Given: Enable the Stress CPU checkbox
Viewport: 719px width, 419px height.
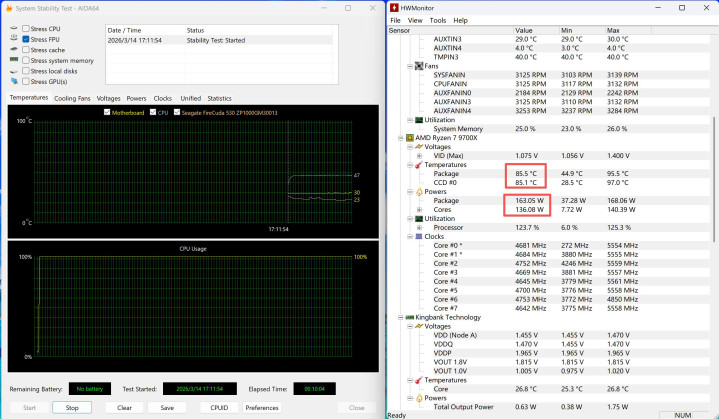Looking at the screenshot, I should coord(25,29).
